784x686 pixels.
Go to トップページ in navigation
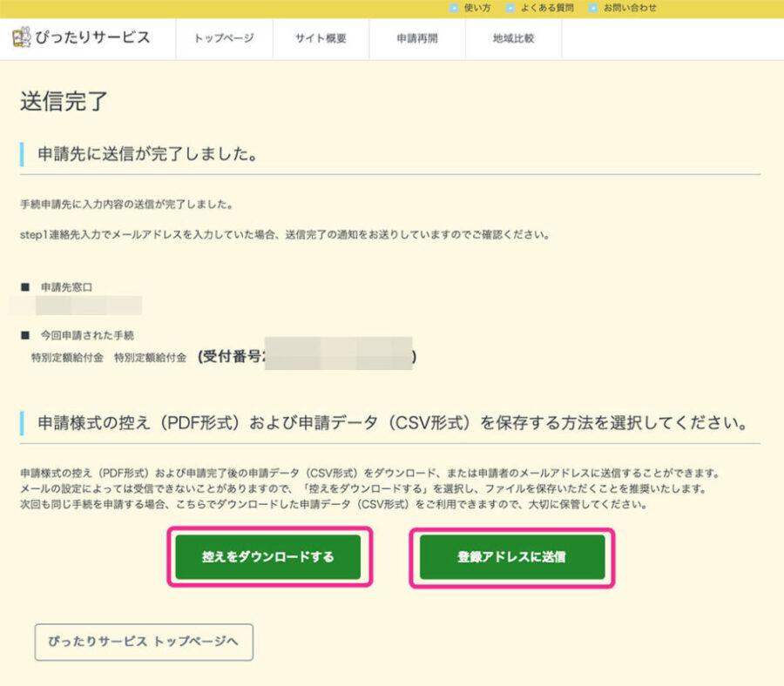coord(224,38)
